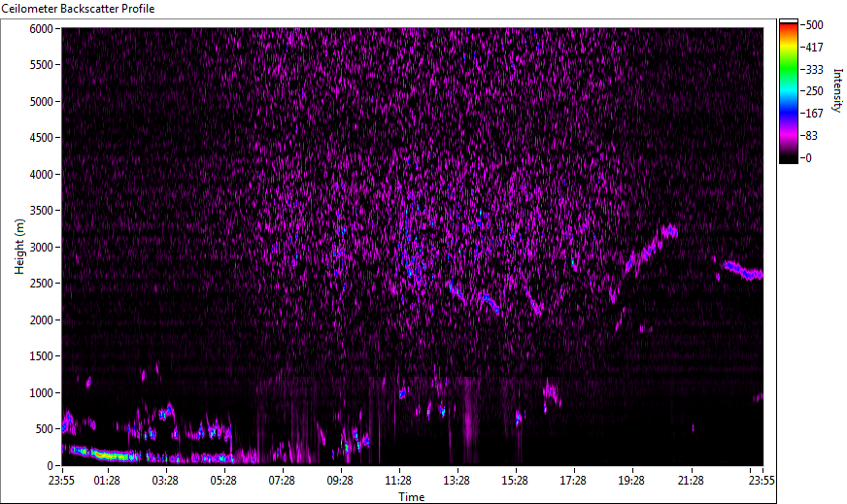This screenshot has width=847, height=504.
Task: Click the 09:28 time axis label
Action: pyautogui.click(x=340, y=481)
